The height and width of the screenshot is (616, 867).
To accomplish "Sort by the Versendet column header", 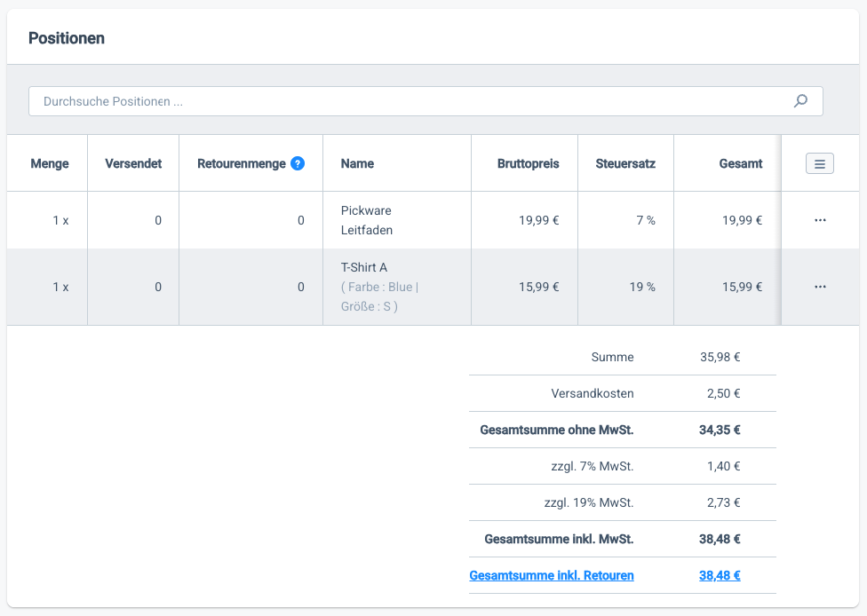I will (133, 163).
